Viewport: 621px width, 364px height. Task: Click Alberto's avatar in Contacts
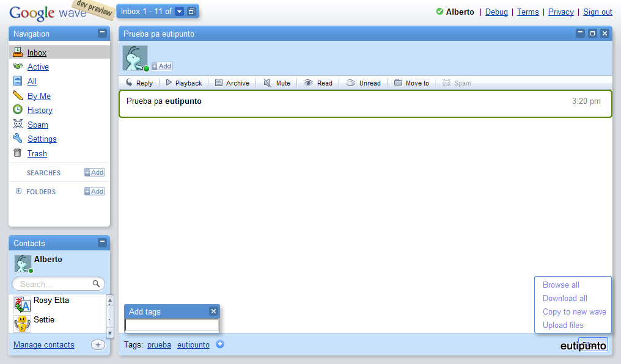pos(23,263)
